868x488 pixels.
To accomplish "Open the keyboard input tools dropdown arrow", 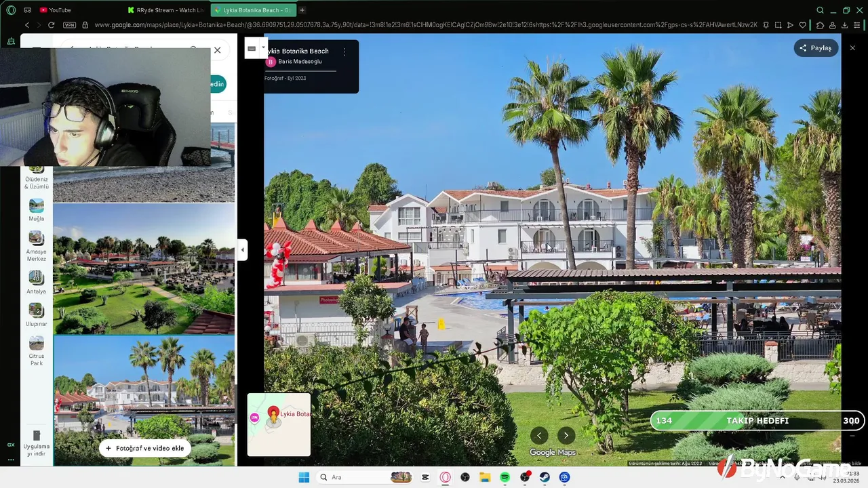I will [263, 48].
